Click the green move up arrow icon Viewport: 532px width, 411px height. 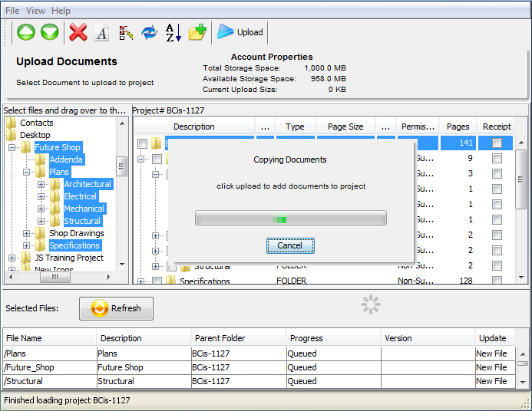tap(26, 32)
